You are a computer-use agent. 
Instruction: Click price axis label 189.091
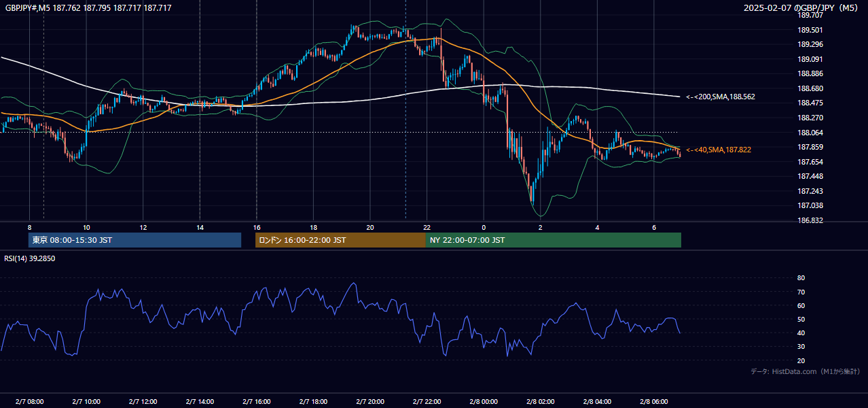[x=810, y=59]
